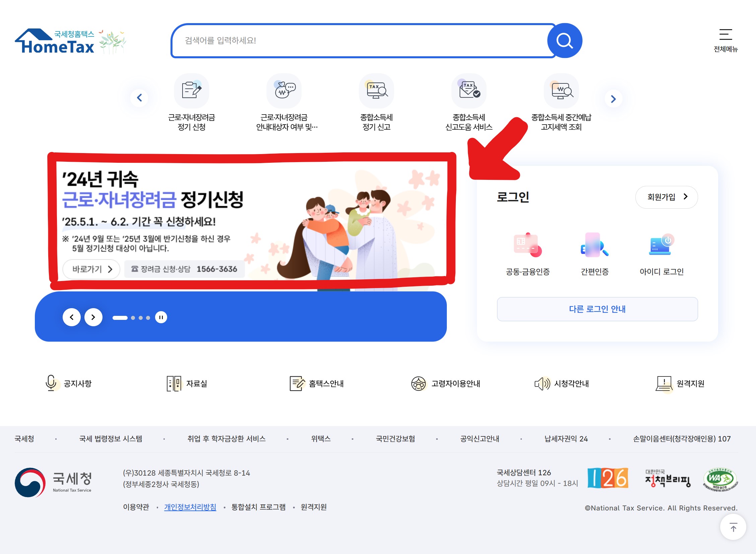Viewport: 756px width, 554px height.
Task: Open 개인정보처리방침 link
Action: (190, 507)
